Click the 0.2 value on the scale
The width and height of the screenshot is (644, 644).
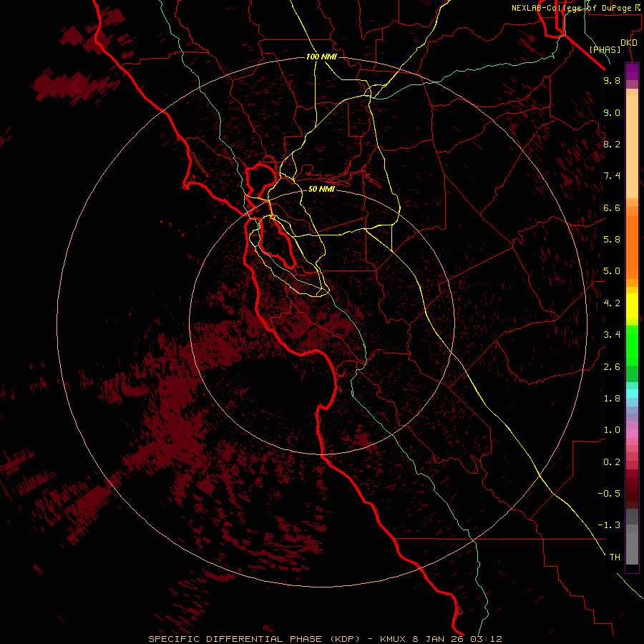(612, 462)
